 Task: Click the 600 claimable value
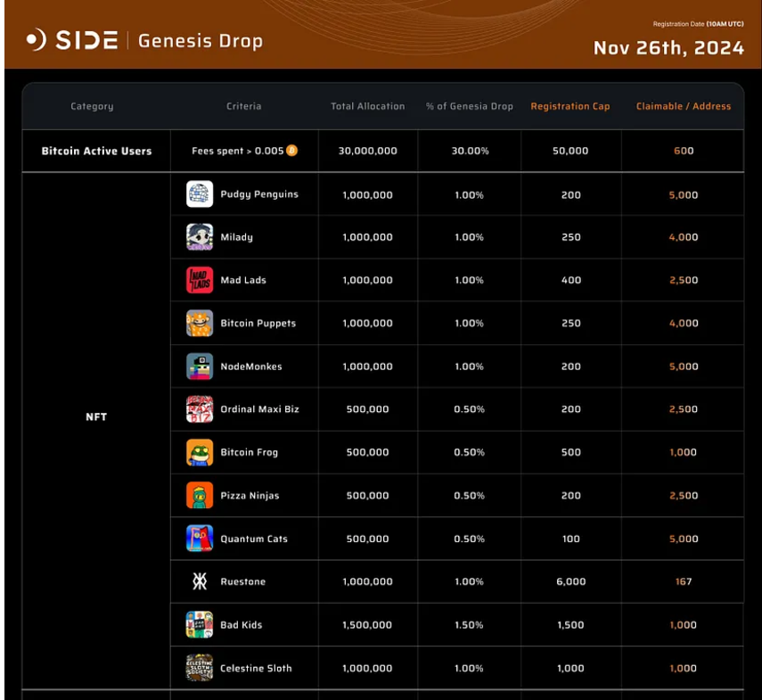[684, 151]
